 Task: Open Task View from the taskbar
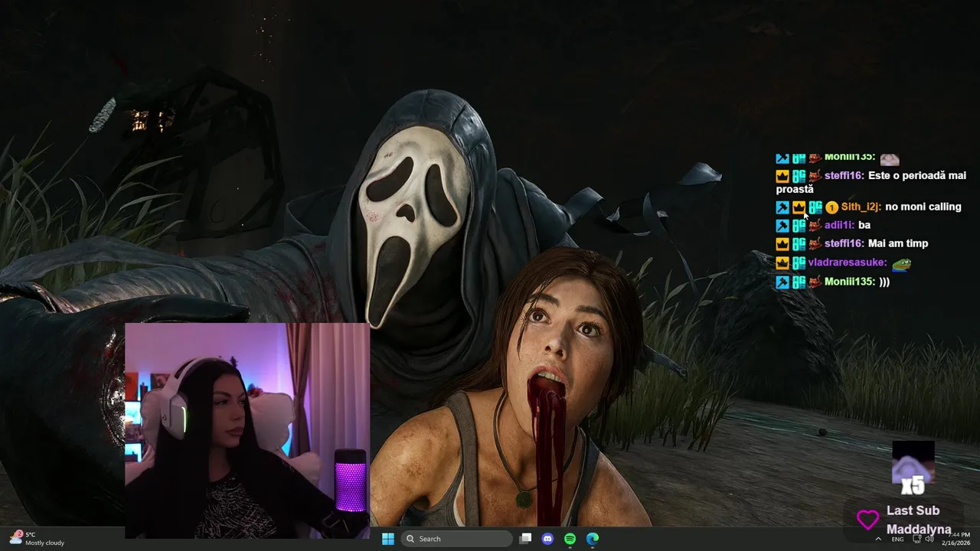pos(525,539)
